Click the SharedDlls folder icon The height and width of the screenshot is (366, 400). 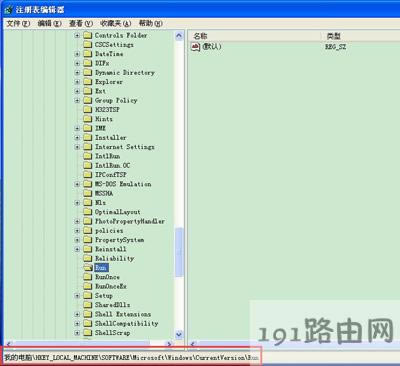pos(88,305)
